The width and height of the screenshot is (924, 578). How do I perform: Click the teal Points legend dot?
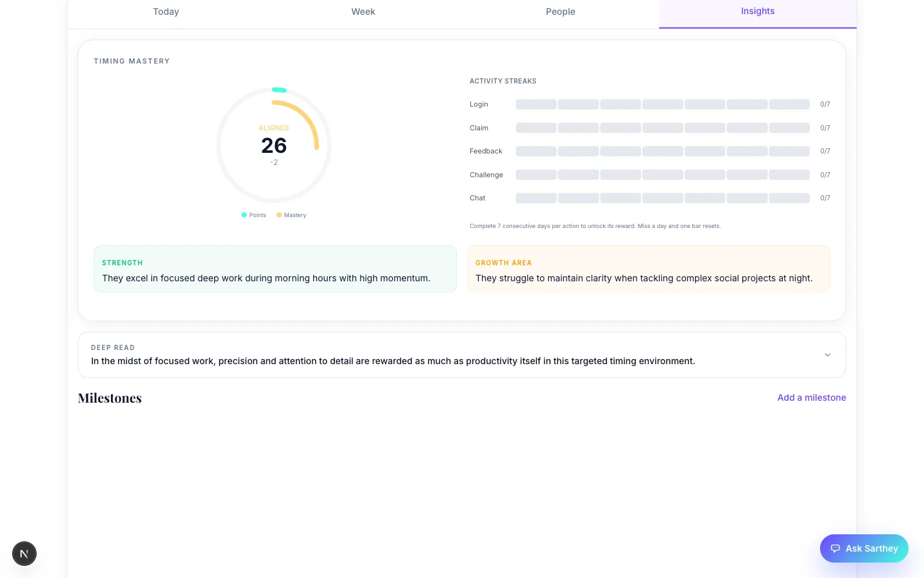[244, 215]
